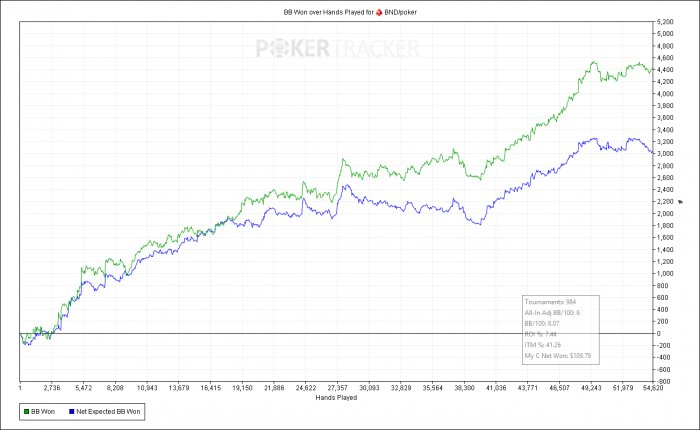Click y-axis label '2,000'
Viewport: 700px width, 430px height.
tap(665, 214)
